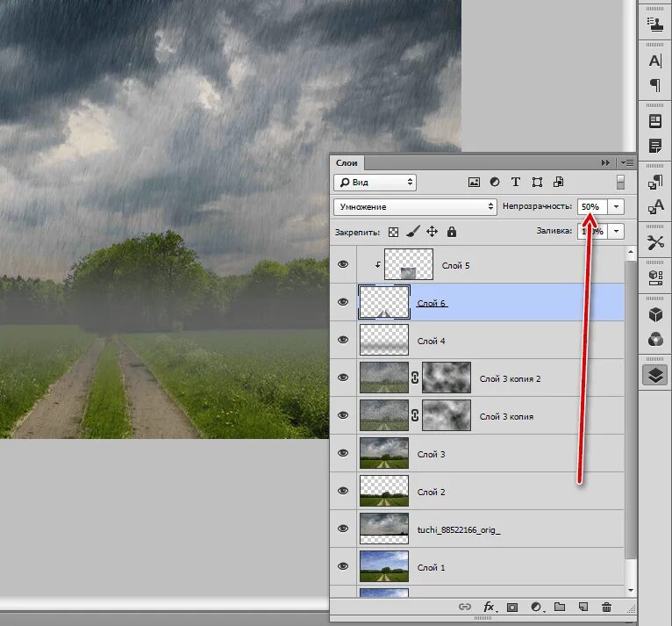Hide Слой 5 with eye icon

point(343,264)
